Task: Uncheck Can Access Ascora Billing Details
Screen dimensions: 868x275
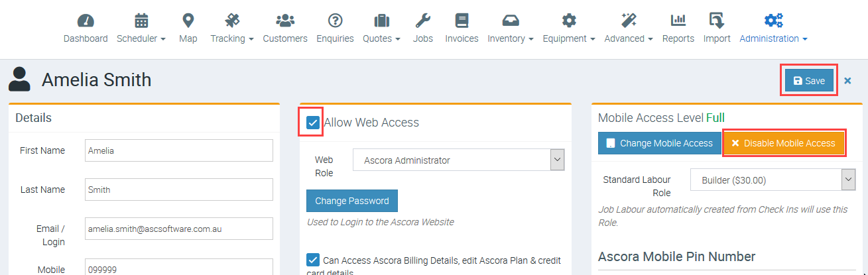Action: (313, 260)
